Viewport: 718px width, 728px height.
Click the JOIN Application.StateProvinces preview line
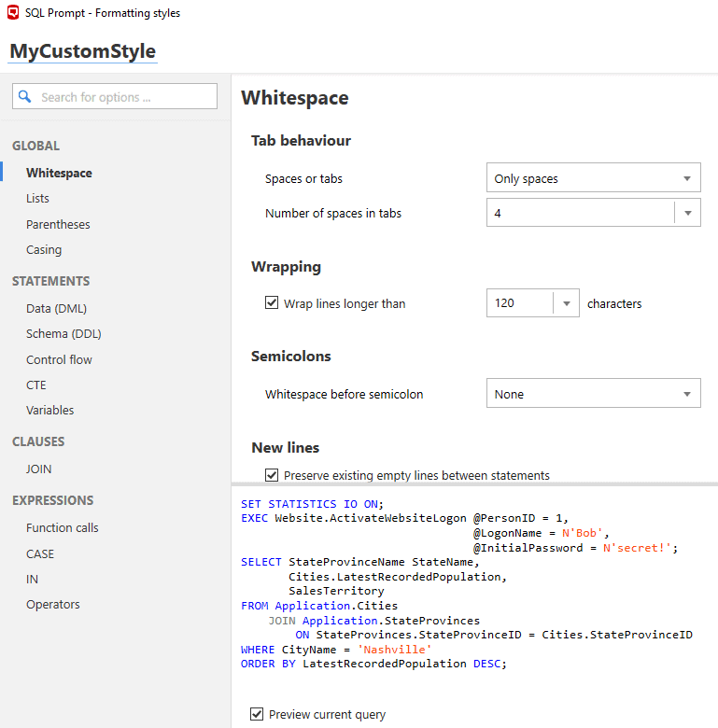point(373,621)
